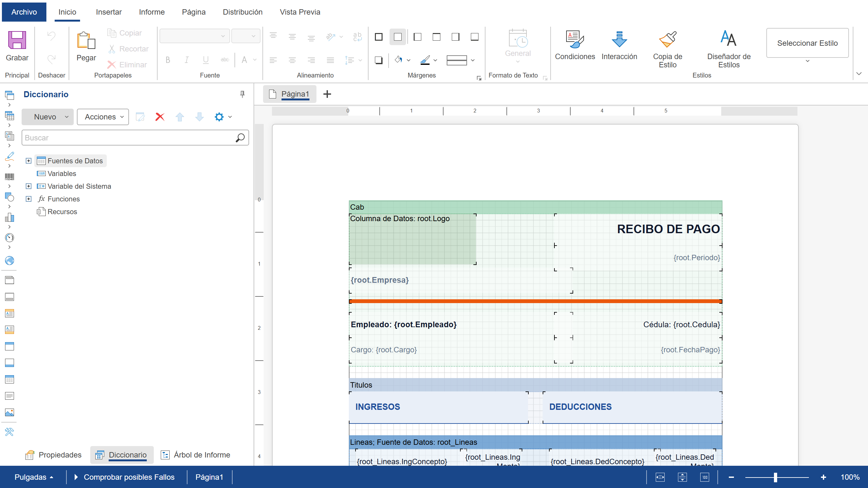Switch to the Insertar tab
The image size is (868, 488).
click(109, 12)
